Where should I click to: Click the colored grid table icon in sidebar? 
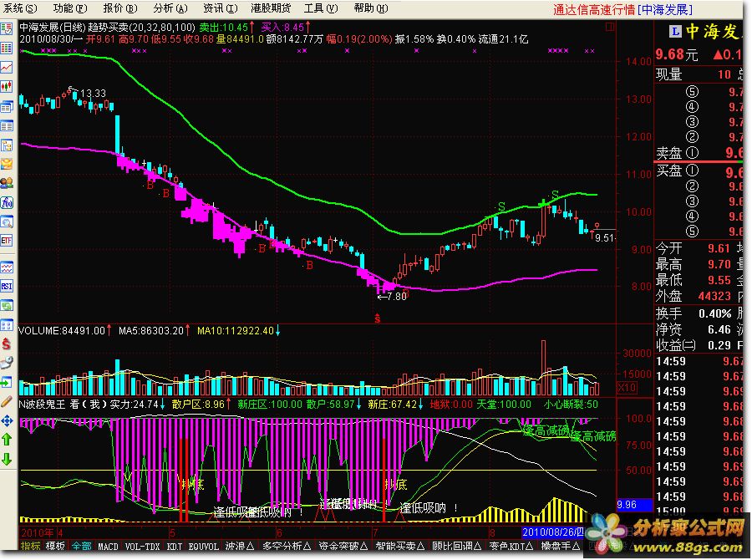coord(7,48)
